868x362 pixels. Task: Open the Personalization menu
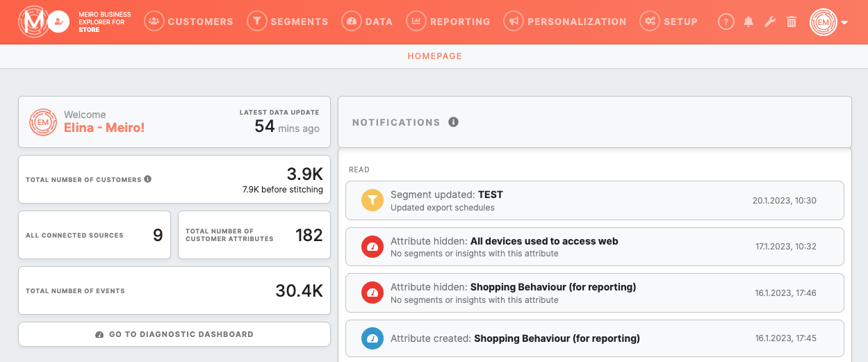pyautogui.click(x=565, y=22)
